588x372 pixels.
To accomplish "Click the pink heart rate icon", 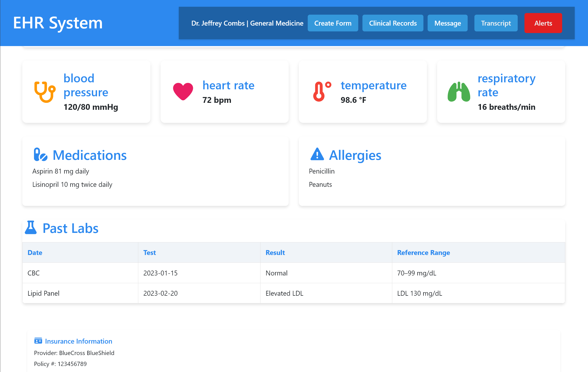I will coord(183,92).
